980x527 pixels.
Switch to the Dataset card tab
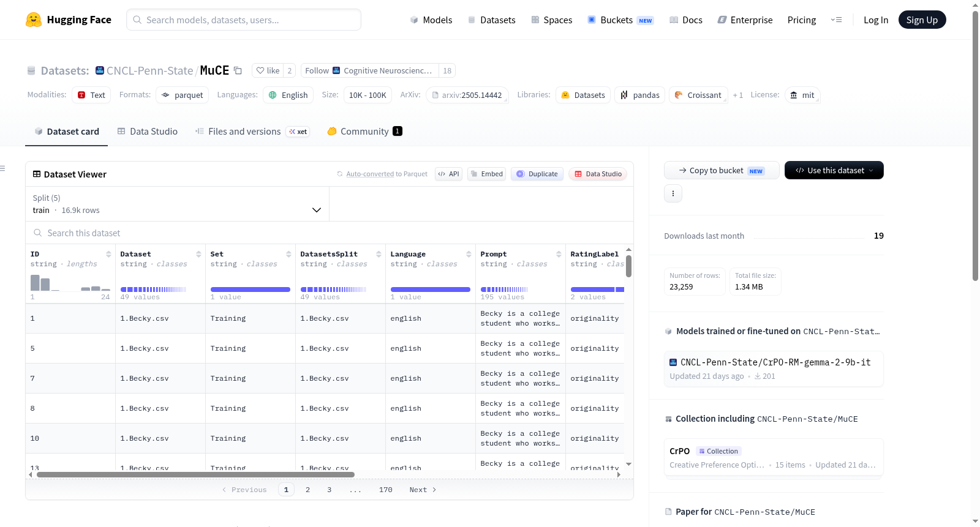pos(66,132)
